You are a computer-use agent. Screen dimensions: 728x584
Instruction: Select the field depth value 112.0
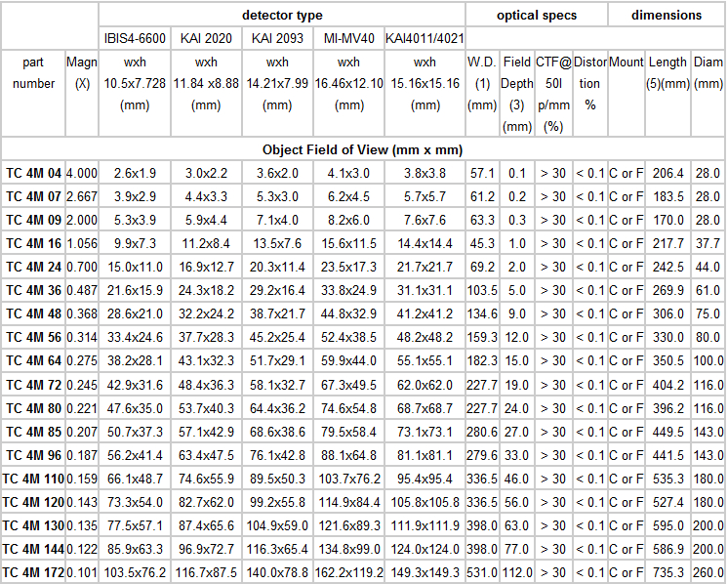click(517, 571)
